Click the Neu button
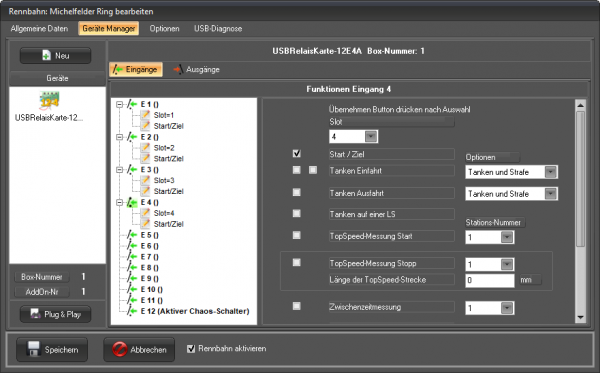The height and width of the screenshot is (373, 600). (x=55, y=56)
